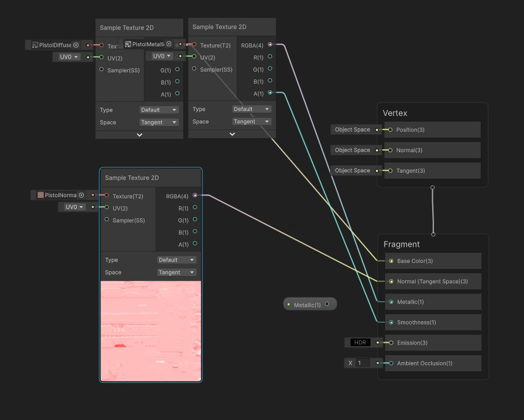Click G(1) output port on PistolDiffuse node
Image resolution: width=524 pixels, height=420 pixels.
pos(177,69)
